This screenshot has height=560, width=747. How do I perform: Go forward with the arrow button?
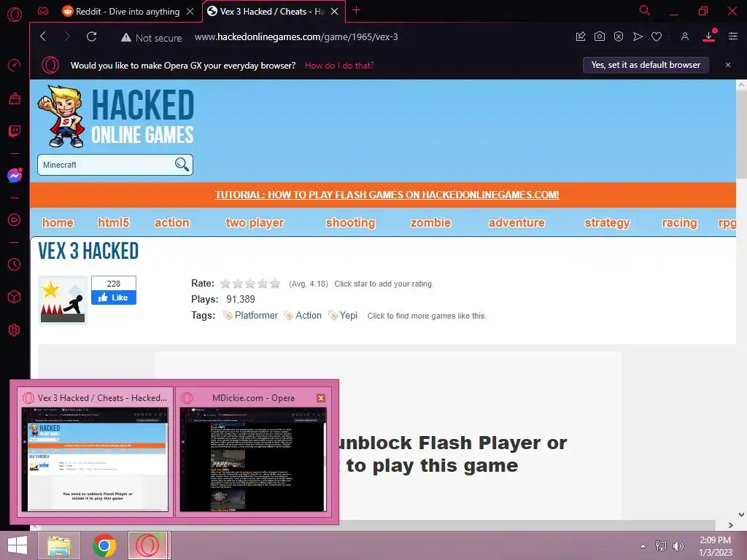tap(66, 36)
